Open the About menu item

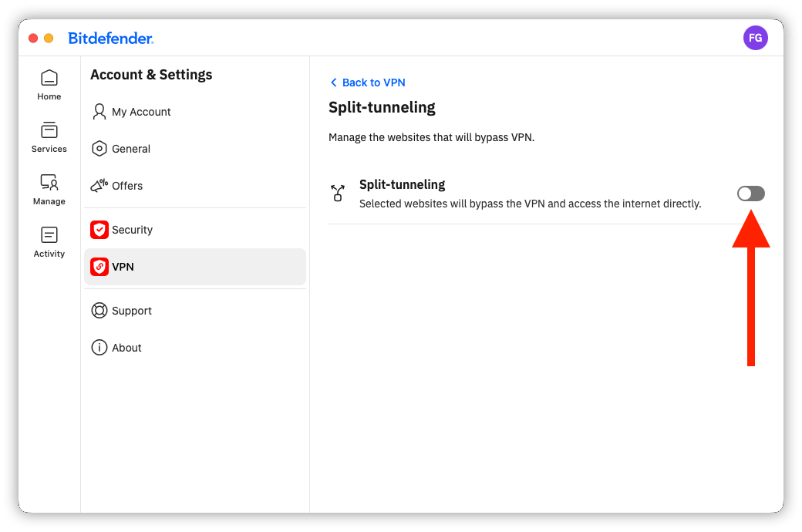(x=195, y=348)
